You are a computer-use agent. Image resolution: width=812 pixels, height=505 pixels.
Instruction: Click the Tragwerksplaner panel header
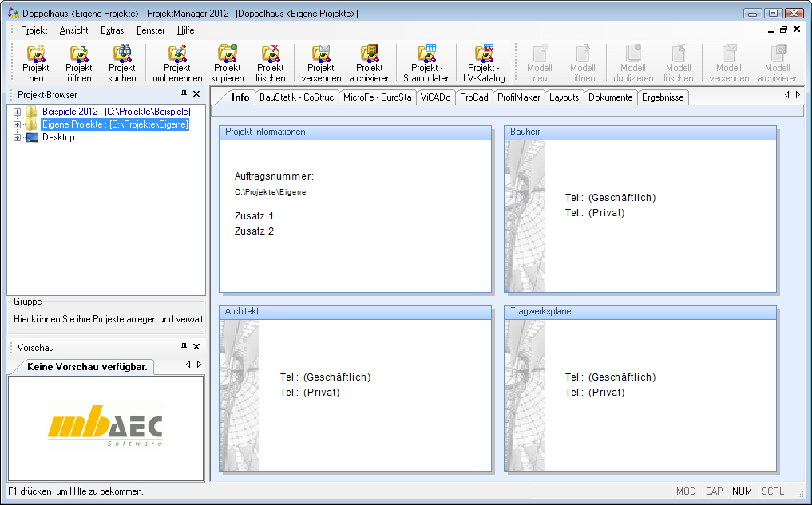pyautogui.click(x=640, y=311)
